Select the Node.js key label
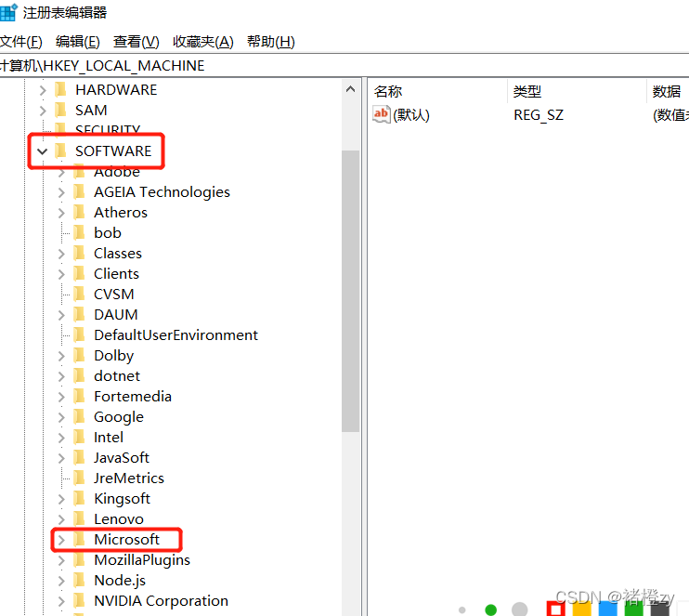The height and width of the screenshot is (616, 689). point(120,581)
